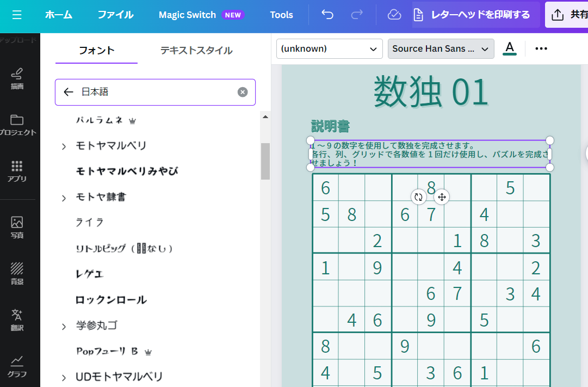Select the 数独 01 title text
The width and height of the screenshot is (588, 387).
(x=431, y=91)
